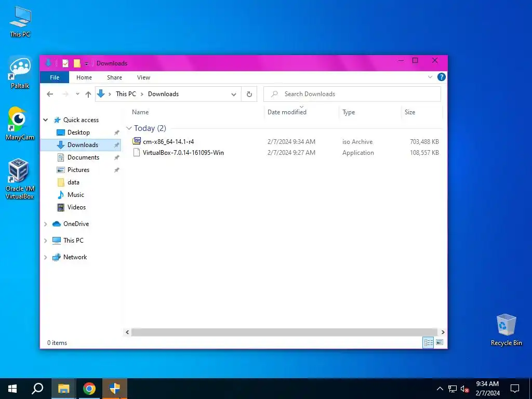
Task: Select the VirtualBox-7.0.14-161095-Win file
Action: [183, 153]
